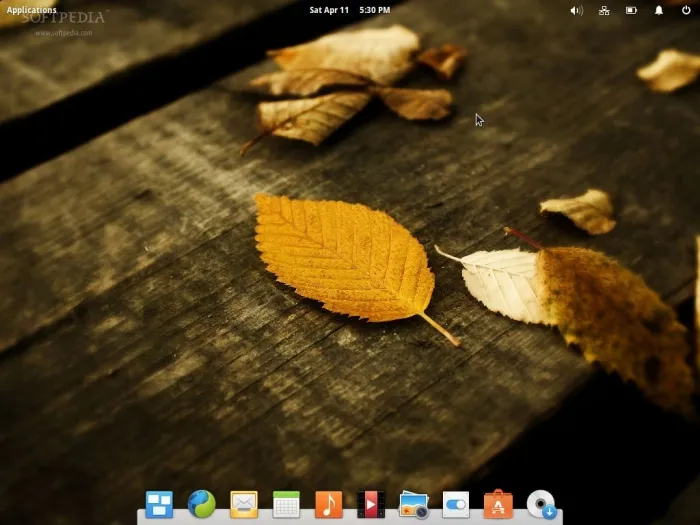
Task: Open the session power button menu
Action: point(686,10)
